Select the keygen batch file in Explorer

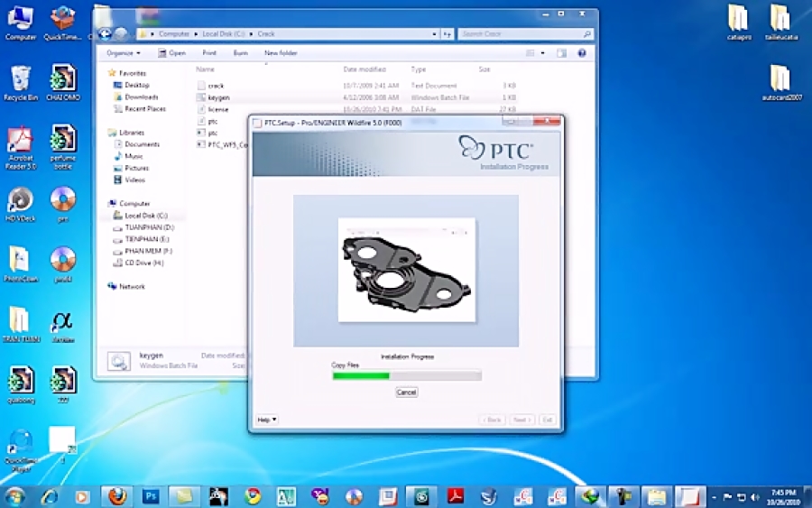[x=218, y=97]
